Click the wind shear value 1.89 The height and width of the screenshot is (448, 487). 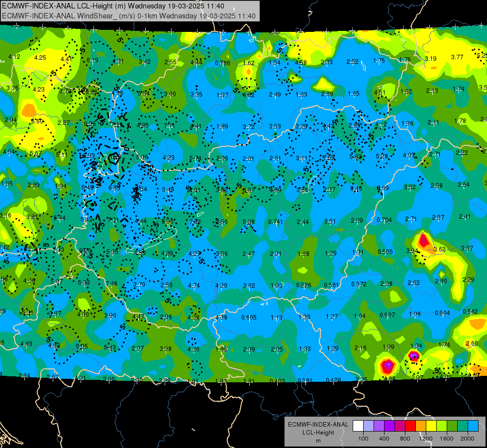pos(222,126)
